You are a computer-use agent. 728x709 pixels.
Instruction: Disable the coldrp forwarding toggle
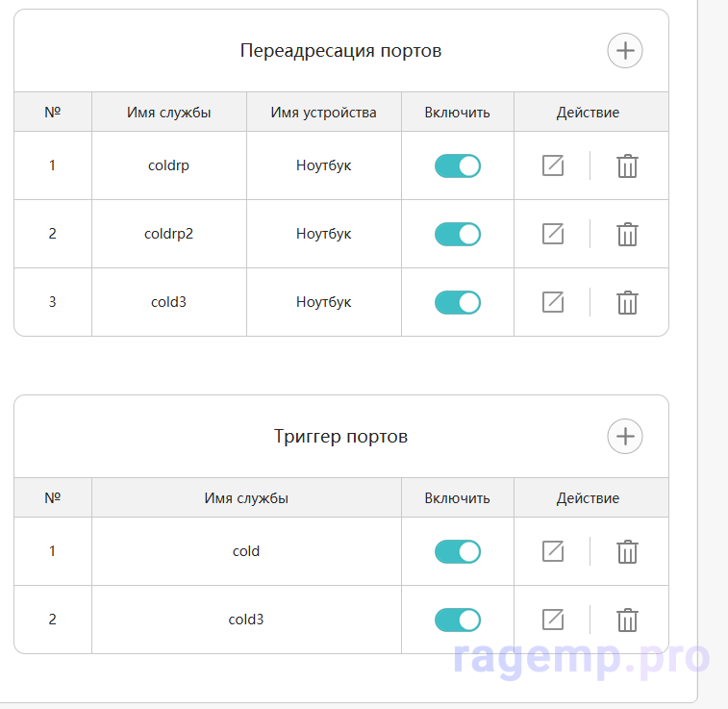[x=458, y=165]
